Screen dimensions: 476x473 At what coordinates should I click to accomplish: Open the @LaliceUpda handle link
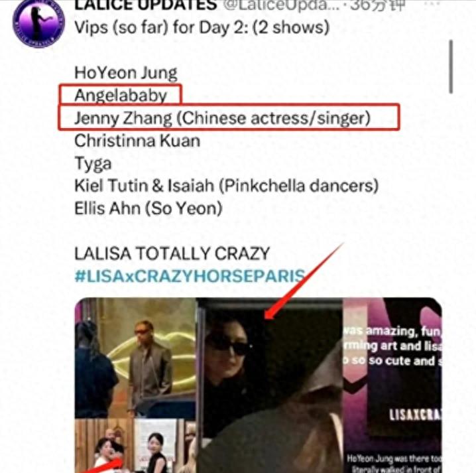pos(281,5)
